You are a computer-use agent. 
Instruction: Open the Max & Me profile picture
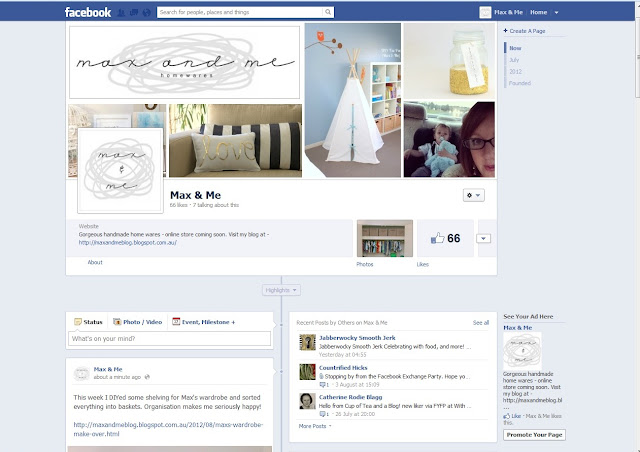[120, 171]
